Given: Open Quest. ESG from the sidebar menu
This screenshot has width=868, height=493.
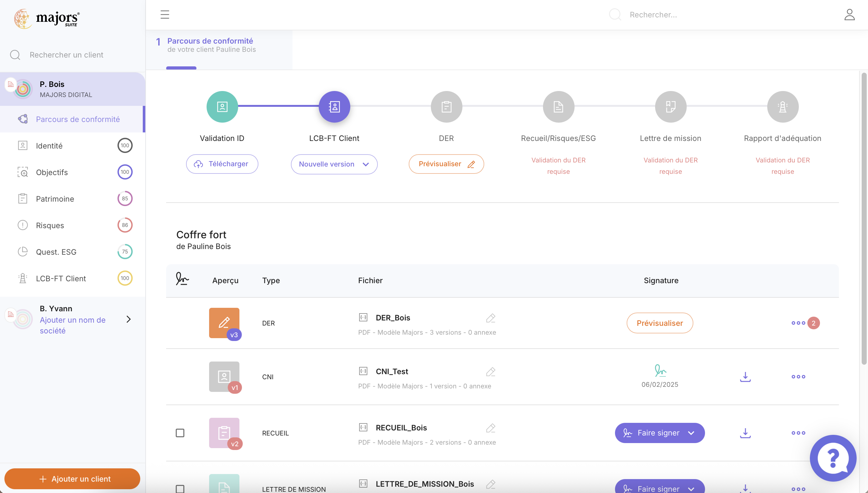Looking at the screenshot, I should [56, 252].
